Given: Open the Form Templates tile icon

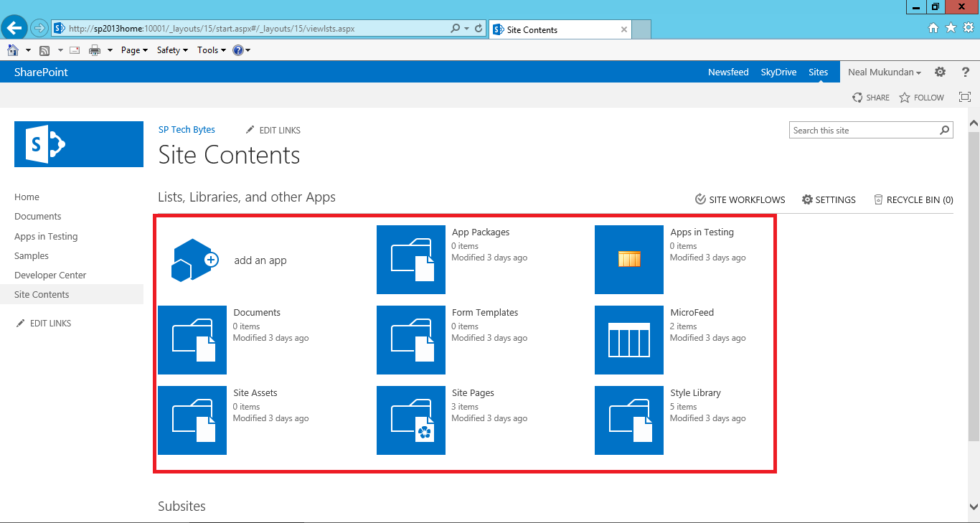Looking at the screenshot, I should (411, 340).
